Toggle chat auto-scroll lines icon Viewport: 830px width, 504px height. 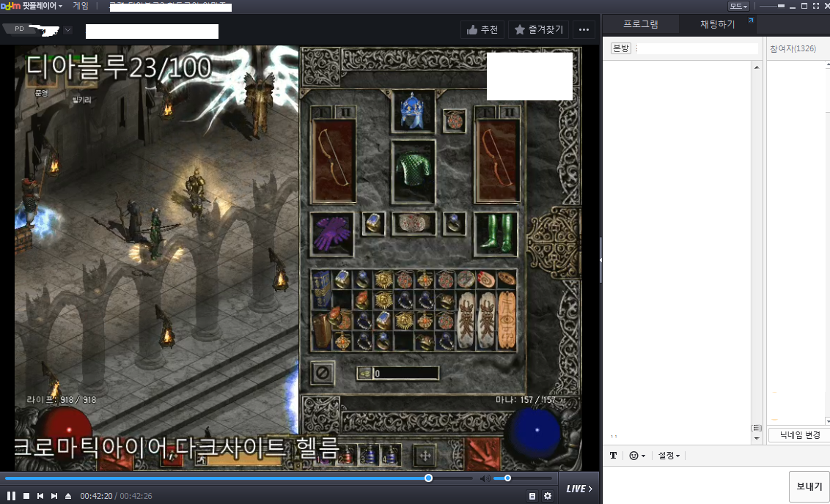757,428
